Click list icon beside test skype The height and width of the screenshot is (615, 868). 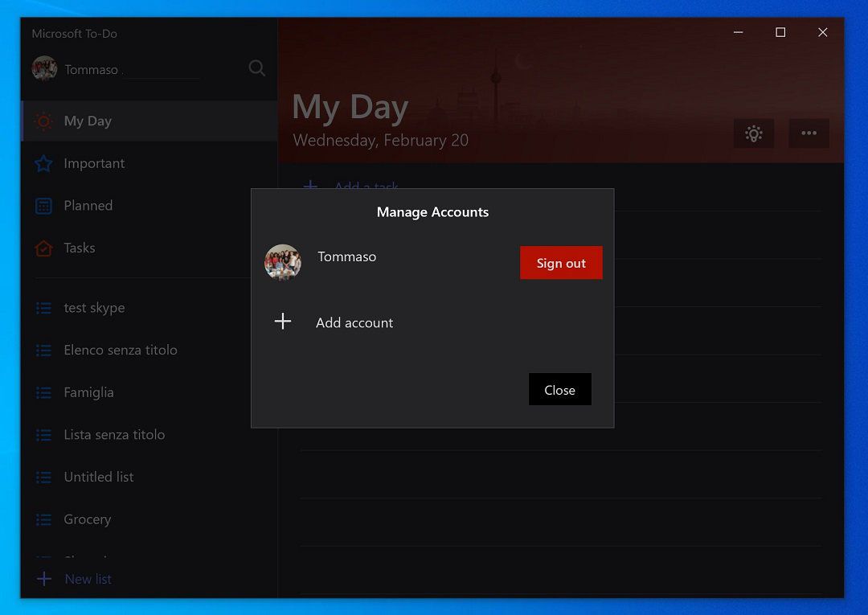click(x=43, y=308)
